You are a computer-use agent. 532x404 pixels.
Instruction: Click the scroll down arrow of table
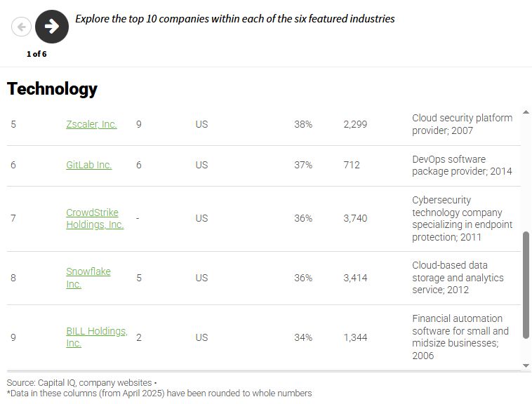(526, 365)
